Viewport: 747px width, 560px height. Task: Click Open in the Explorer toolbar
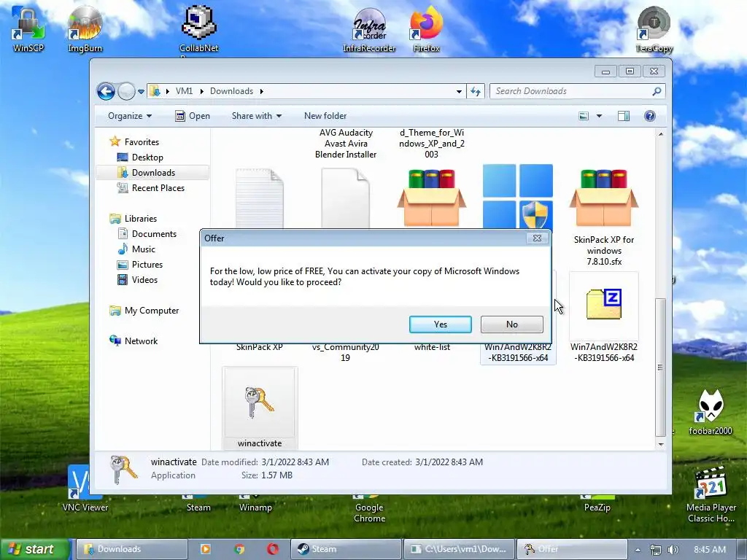(x=193, y=116)
